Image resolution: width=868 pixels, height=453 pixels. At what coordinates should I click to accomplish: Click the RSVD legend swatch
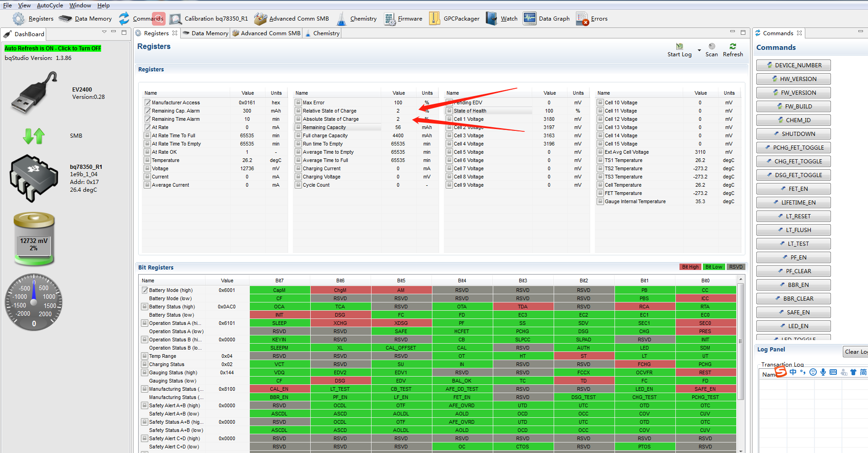coord(736,267)
